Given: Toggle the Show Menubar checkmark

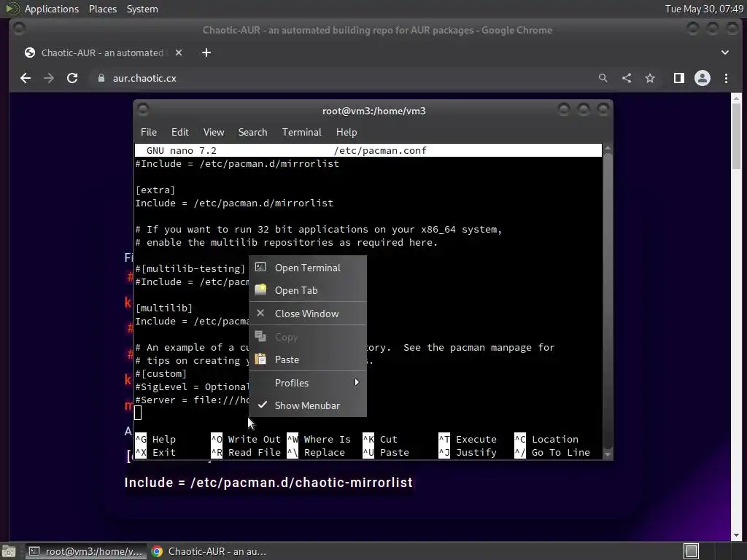Looking at the screenshot, I should click(262, 405).
